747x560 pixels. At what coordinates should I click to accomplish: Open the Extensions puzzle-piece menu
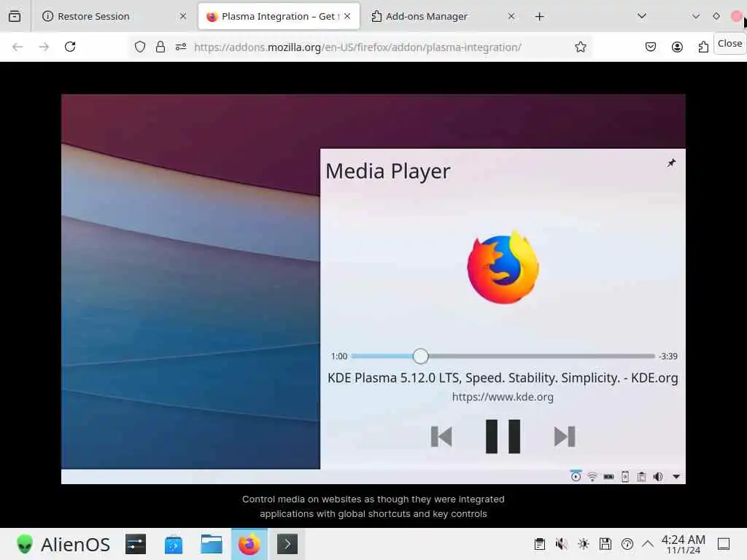tap(703, 47)
